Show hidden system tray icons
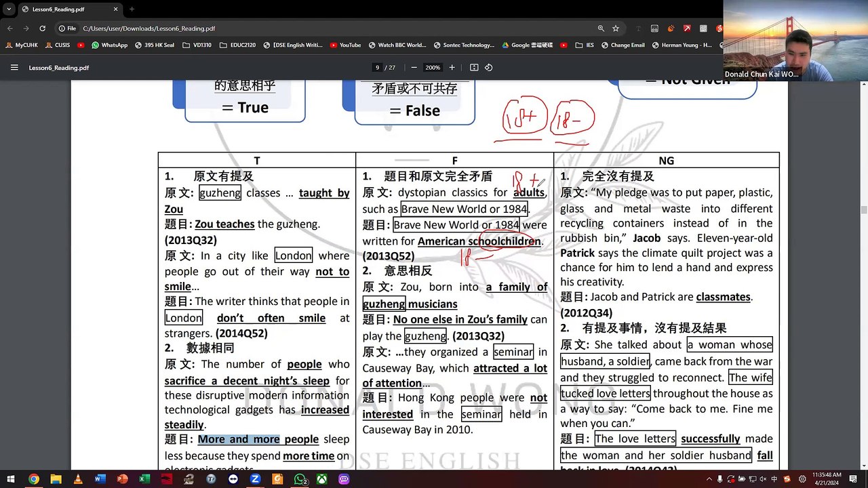Viewport: 868px width, 488px height. coord(709,479)
